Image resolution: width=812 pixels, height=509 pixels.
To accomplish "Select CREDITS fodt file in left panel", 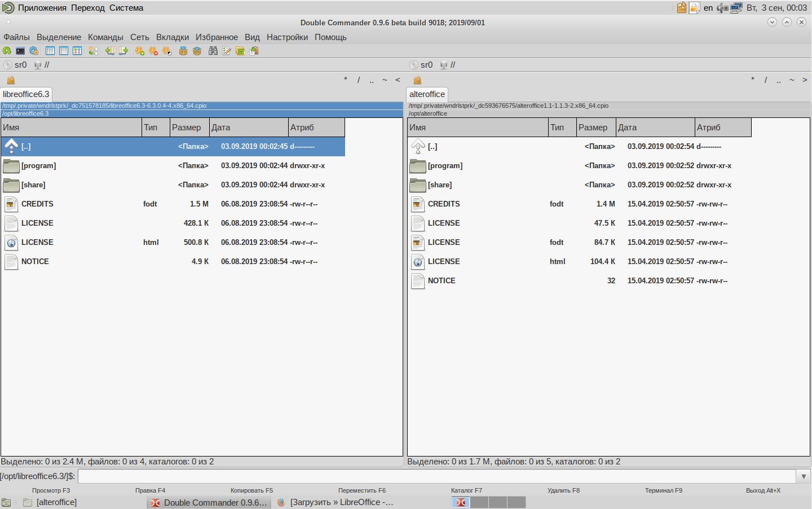I will (173, 204).
